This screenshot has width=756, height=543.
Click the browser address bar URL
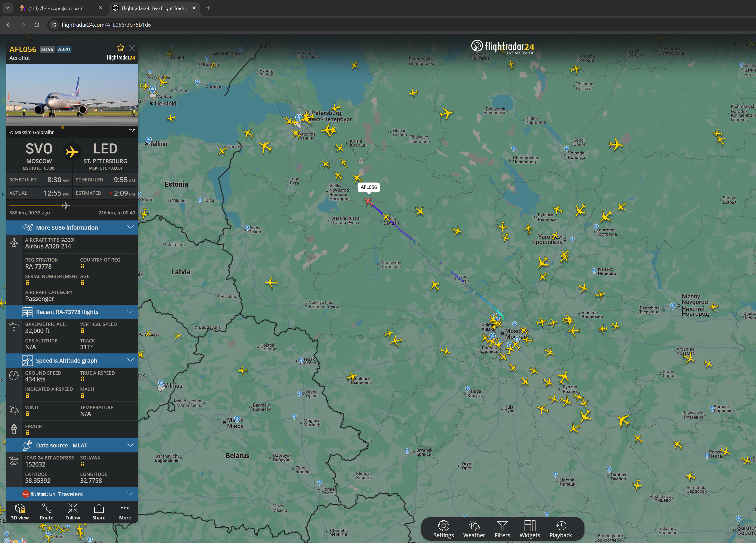[x=106, y=25]
